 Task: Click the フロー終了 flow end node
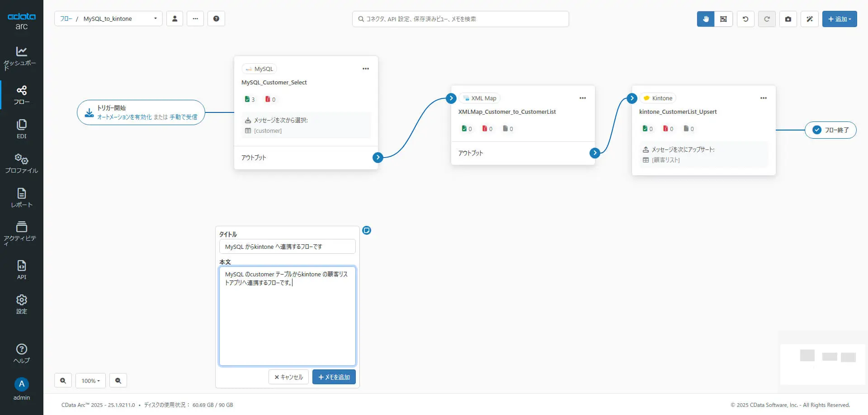[x=830, y=130]
